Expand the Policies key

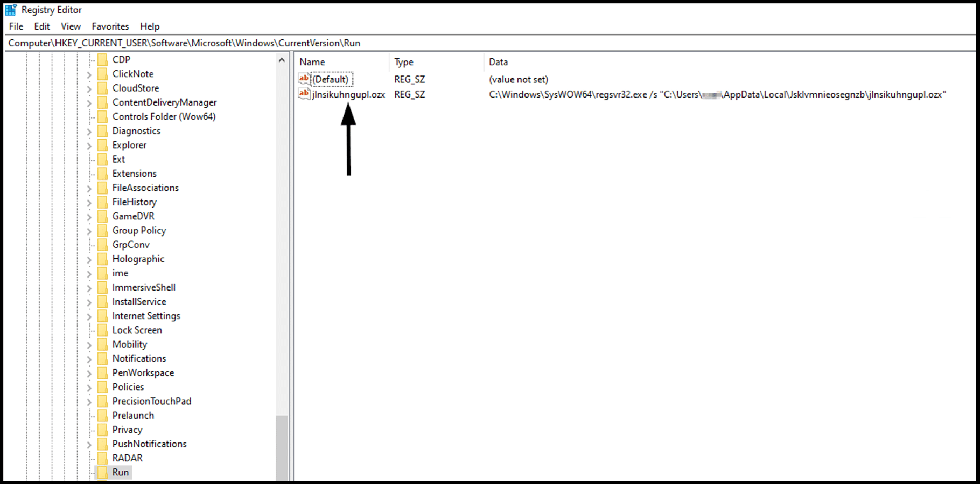click(89, 388)
